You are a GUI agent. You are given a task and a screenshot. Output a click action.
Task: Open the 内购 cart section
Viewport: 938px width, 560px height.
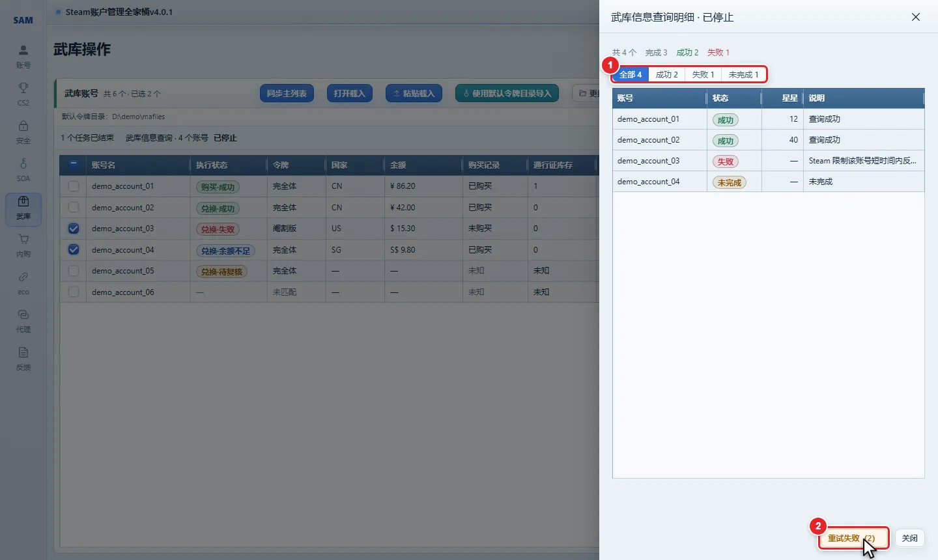coord(23,245)
